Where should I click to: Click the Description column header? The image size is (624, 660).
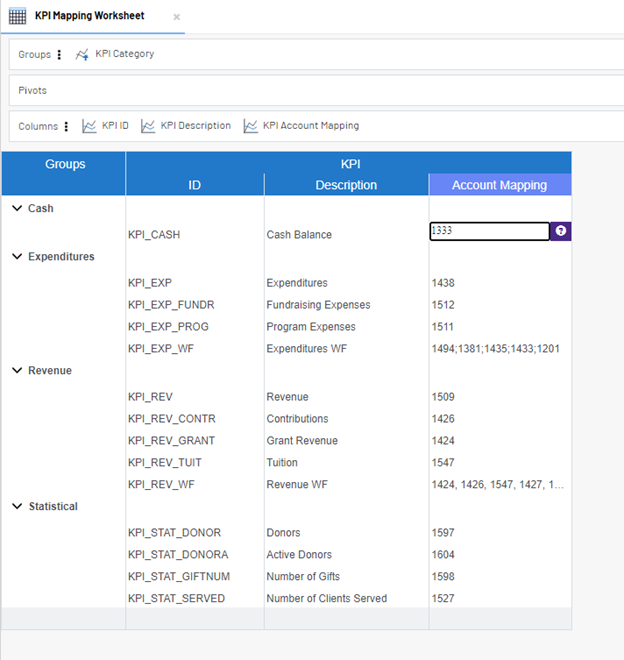click(346, 185)
